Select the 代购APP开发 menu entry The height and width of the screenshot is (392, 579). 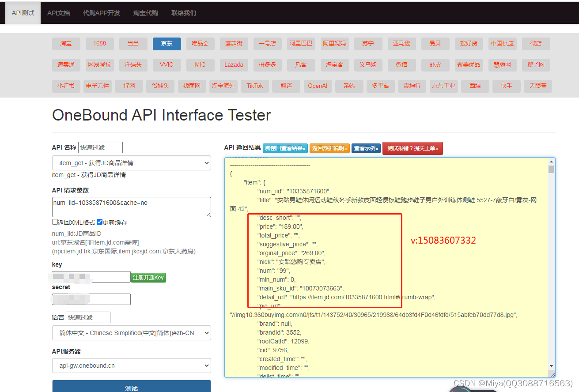click(x=101, y=13)
